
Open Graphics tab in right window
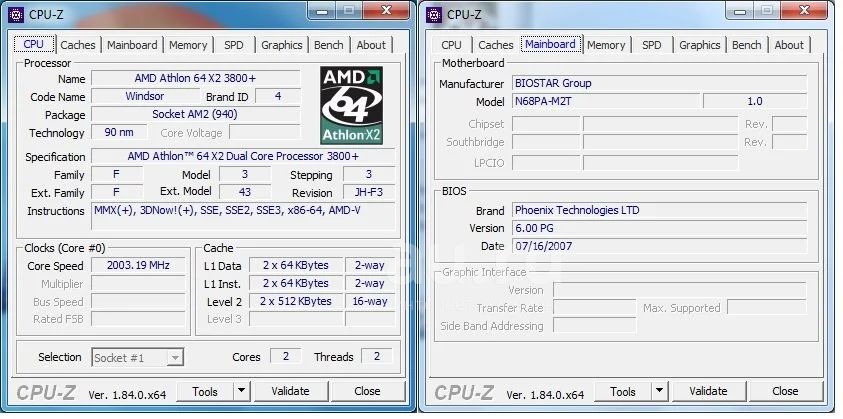699,45
